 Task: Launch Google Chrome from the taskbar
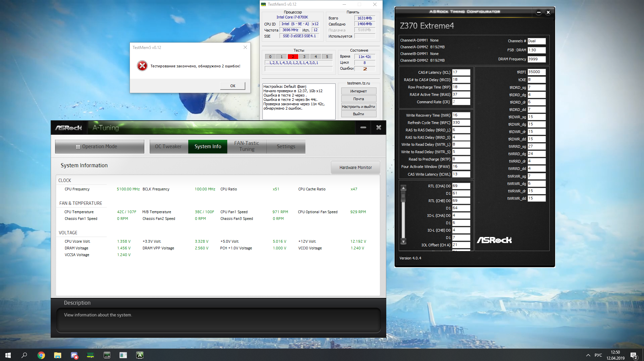pyautogui.click(x=41, y=355)
